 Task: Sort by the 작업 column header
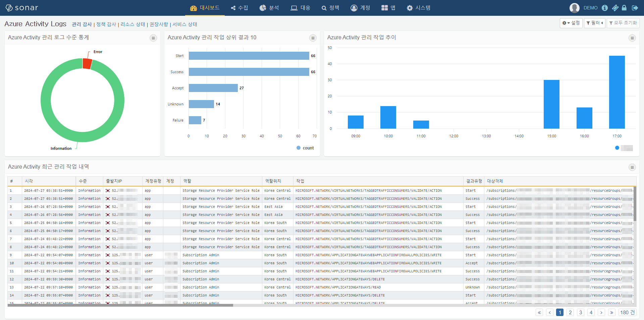click(378, 181)
